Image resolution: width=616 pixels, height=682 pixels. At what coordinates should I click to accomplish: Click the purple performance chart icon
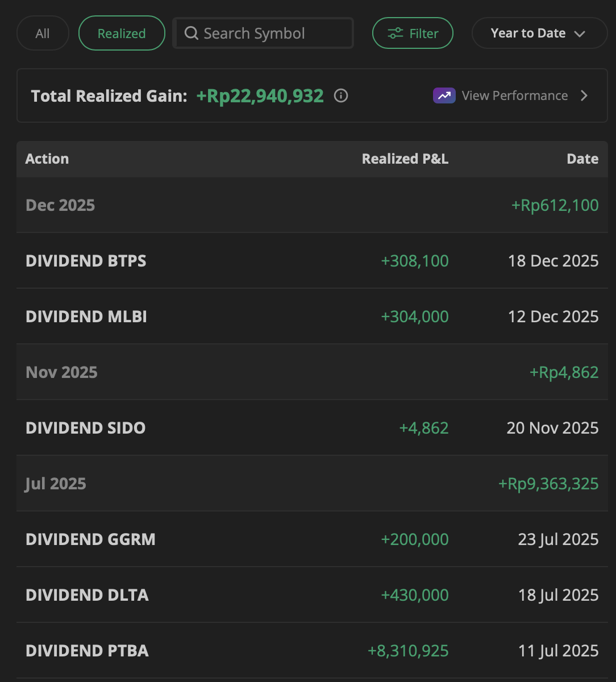tap(444, 96)
